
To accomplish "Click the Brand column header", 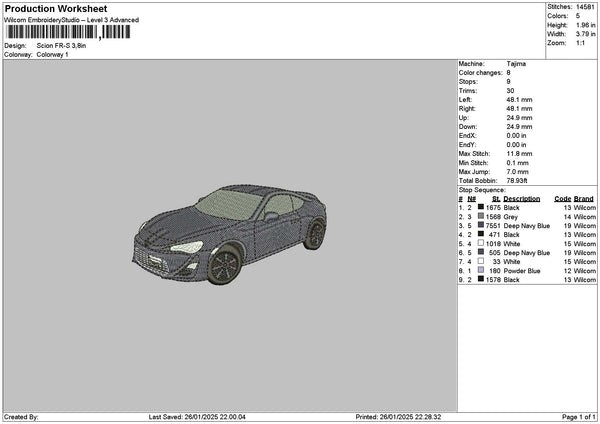I will pyautogui.click(x=584, y=198).
